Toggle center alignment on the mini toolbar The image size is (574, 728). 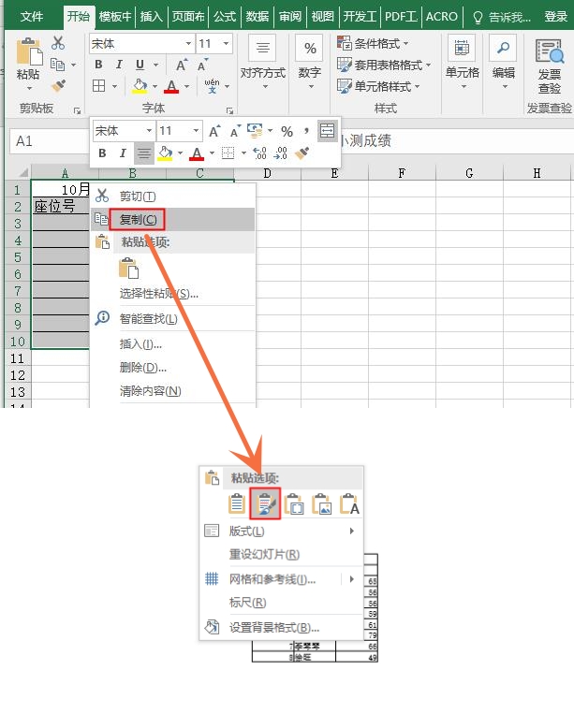144,153
